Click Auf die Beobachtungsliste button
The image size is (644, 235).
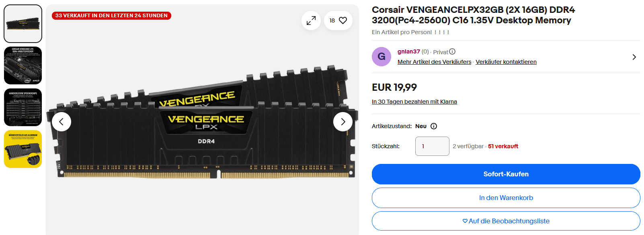506,221
